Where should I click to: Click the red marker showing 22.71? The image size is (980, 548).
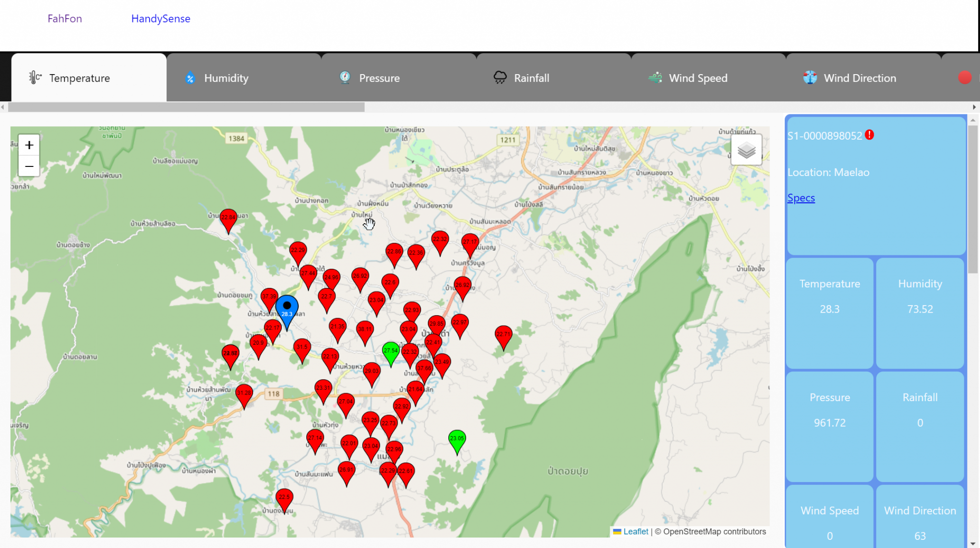pos(503,335)
